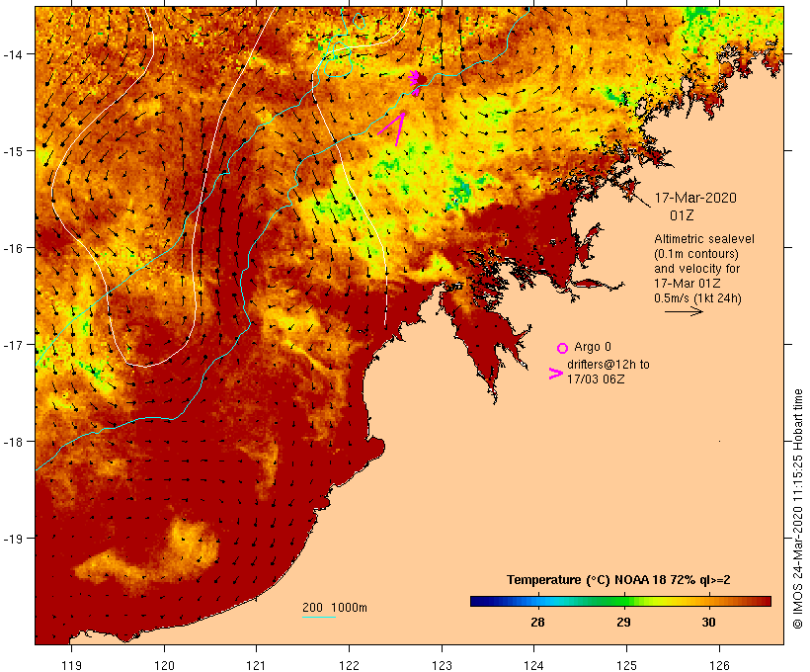
Task: Click the 0.5m/s velocity scale arrow
Action: [684, 311]
